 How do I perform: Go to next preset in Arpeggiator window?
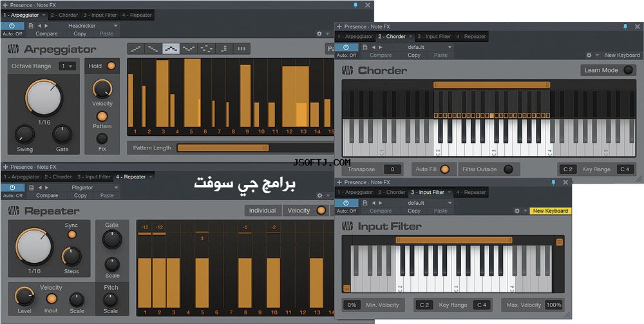point(46,26)
